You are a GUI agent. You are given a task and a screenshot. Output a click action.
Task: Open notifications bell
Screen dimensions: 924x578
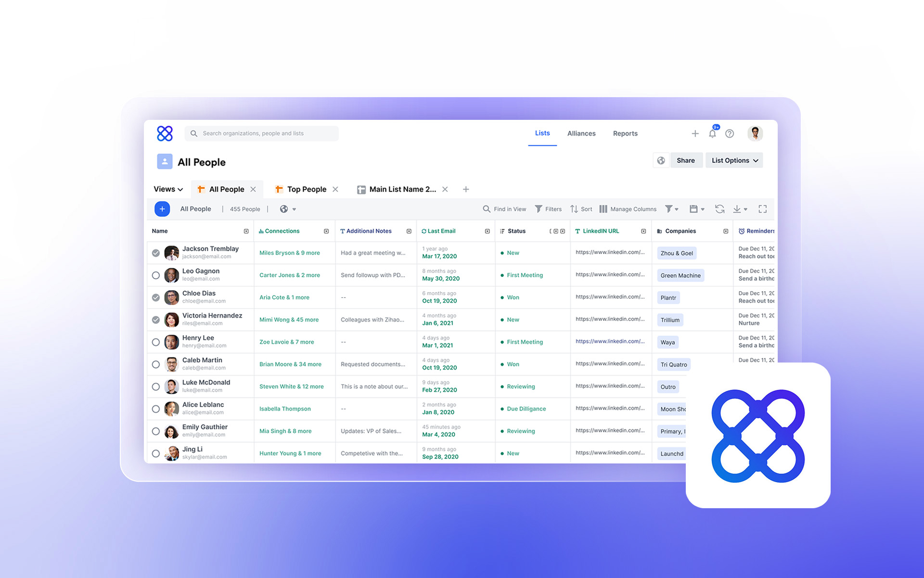pyautogui.click(x=712, y=134)
